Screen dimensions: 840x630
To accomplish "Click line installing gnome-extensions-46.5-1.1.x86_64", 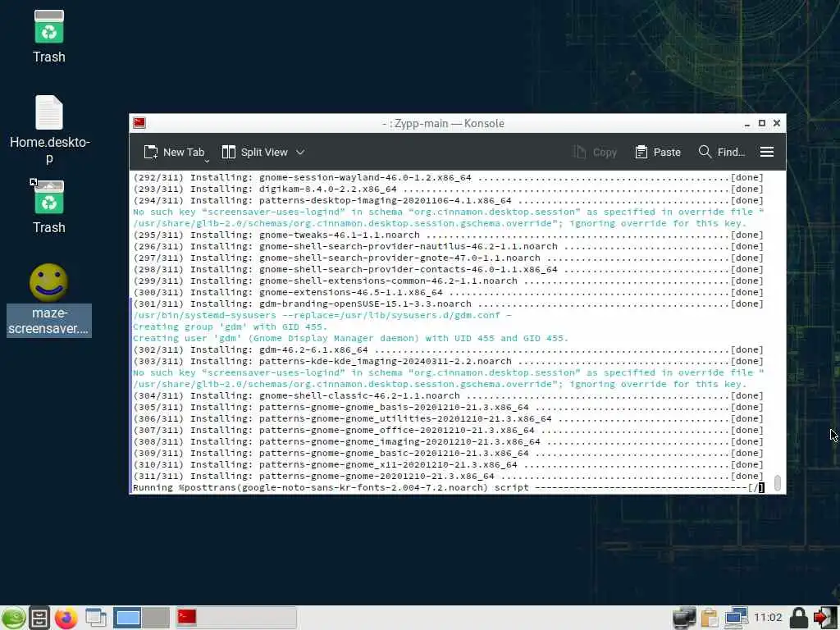I will [448, 293].
